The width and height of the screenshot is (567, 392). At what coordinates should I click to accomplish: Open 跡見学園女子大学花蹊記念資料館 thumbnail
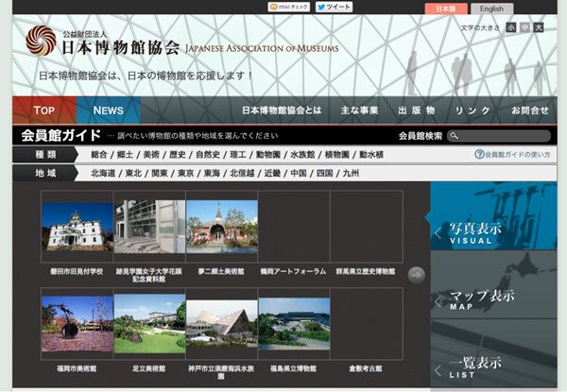coord(149,227)
